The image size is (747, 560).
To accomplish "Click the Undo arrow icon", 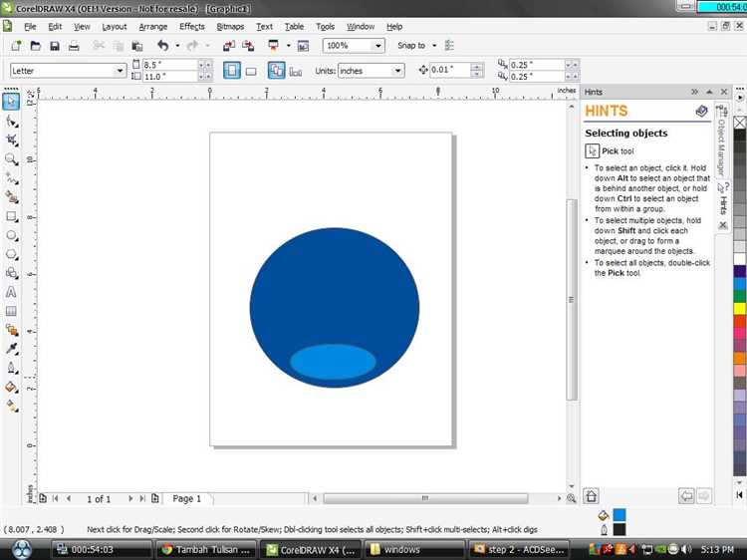I will (162, 46).
